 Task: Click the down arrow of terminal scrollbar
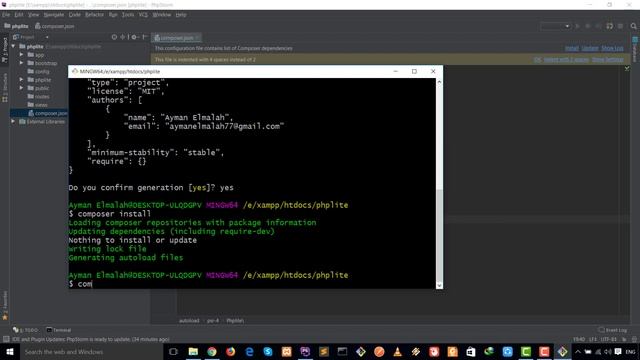pyautogui.click(x=439, y=285)
